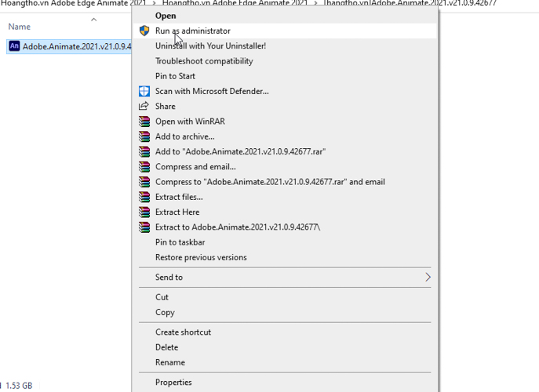Viewport: 539px width, 392px height.
Task: Expand the Send to submenu arrow
Action: pyautogui.click(x=428, y=277)
